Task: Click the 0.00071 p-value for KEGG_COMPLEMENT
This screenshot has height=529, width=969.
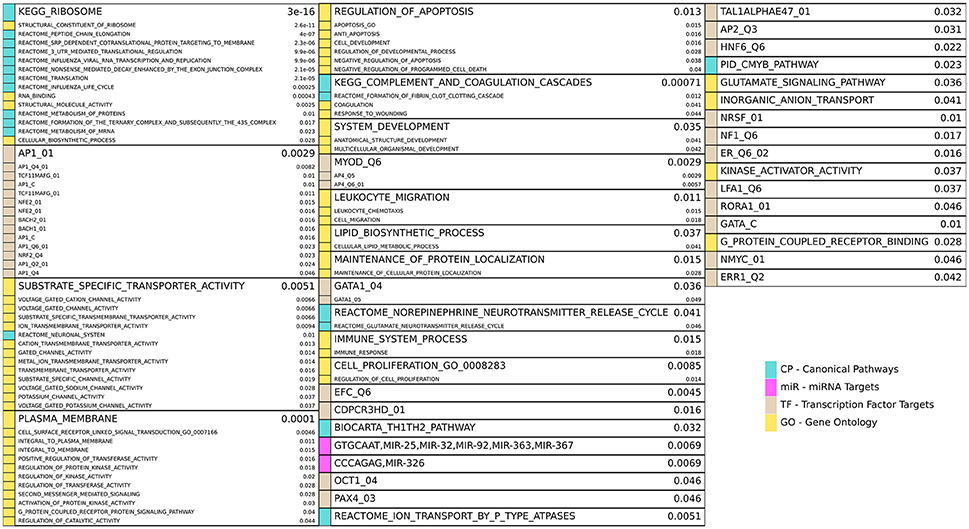Action: coord(681,83)
